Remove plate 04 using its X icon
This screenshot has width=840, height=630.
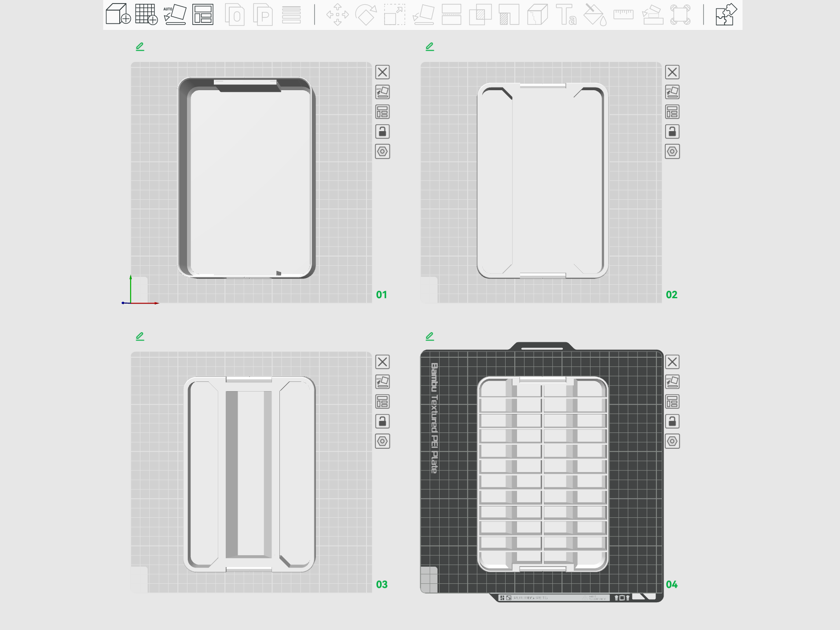[x=672, y=362]
